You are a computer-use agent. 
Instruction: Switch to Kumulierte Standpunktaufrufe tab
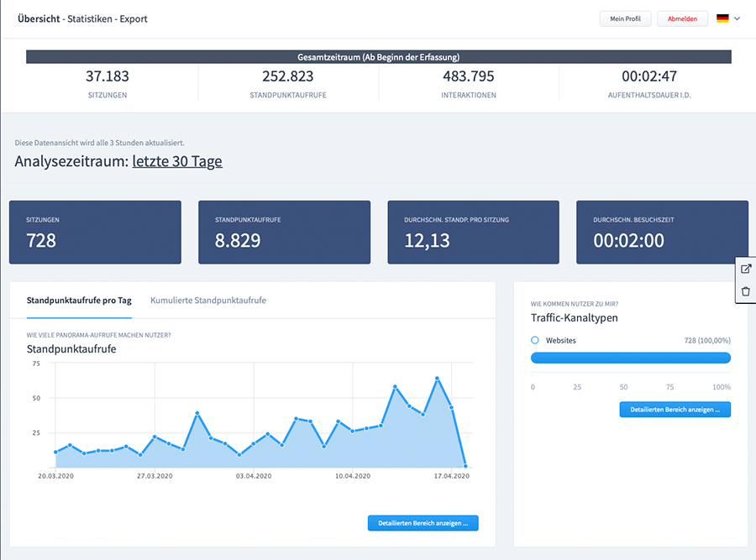click(x=208, y=301)
